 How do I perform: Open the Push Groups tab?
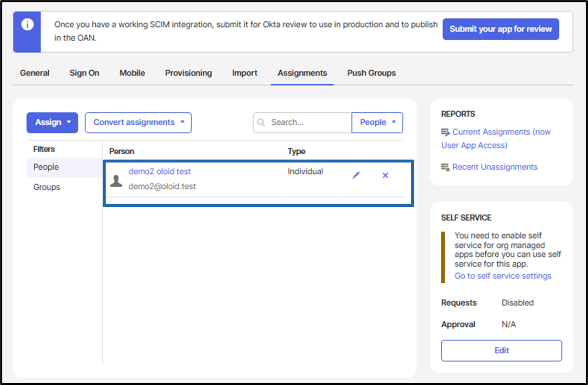(371, 73)
